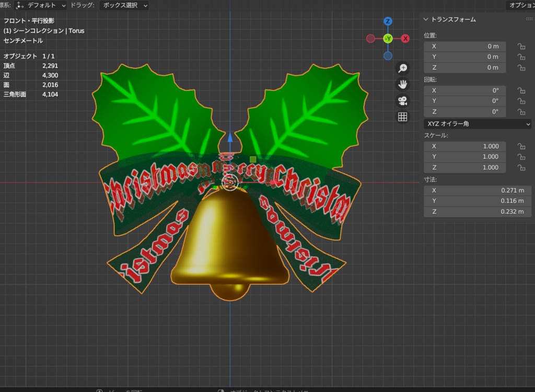Click the 三角形面 4,104 statistic text

(x=31, y=95)
